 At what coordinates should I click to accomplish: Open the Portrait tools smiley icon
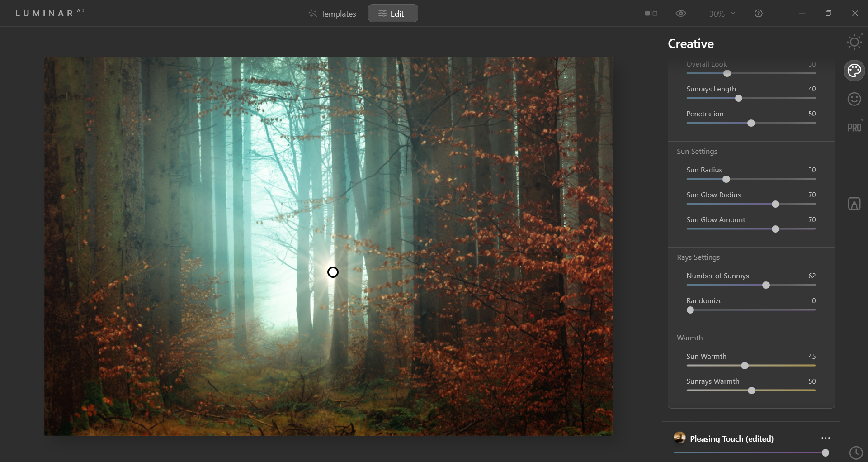point(854,99)
